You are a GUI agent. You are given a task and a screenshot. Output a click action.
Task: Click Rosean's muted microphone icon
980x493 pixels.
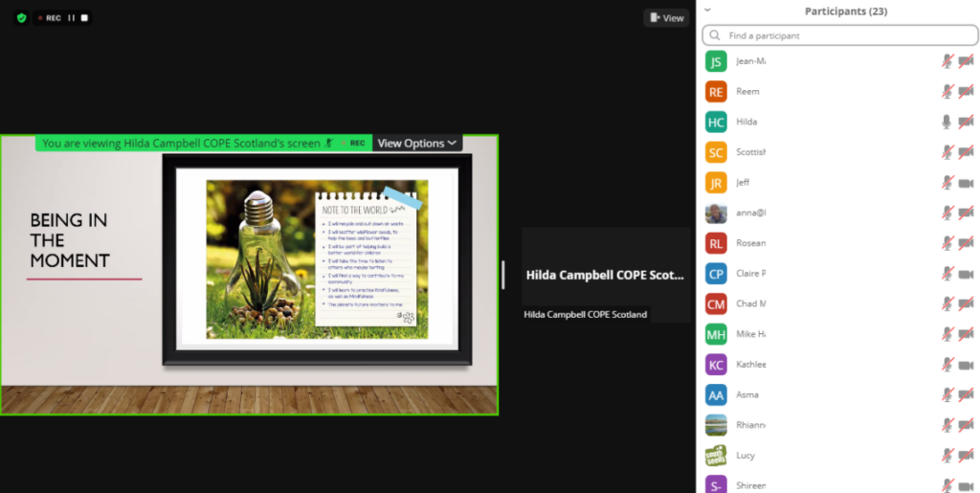[947, 243]
